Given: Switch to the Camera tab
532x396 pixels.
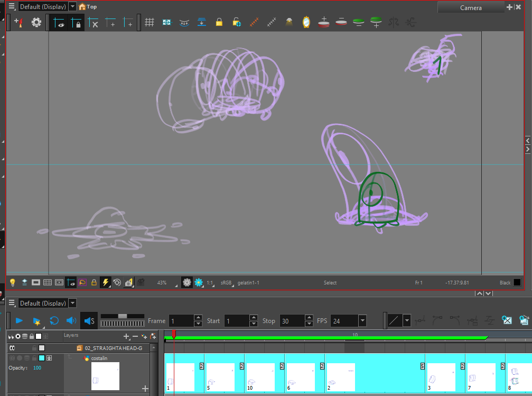Looking at the screenshot, I should coord(471,7).
